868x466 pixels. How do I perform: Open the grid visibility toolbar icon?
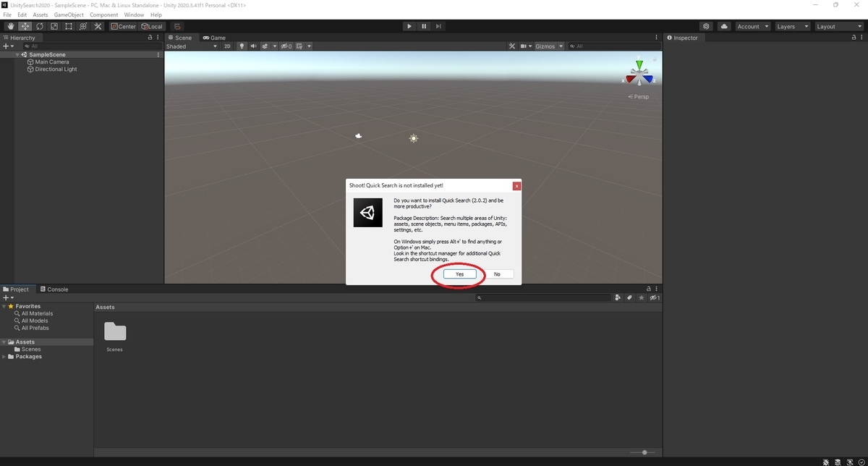click(301, 46)
